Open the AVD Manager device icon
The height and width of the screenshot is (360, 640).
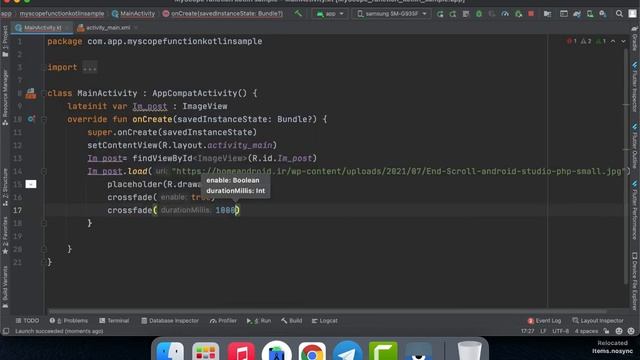point(590,14)
